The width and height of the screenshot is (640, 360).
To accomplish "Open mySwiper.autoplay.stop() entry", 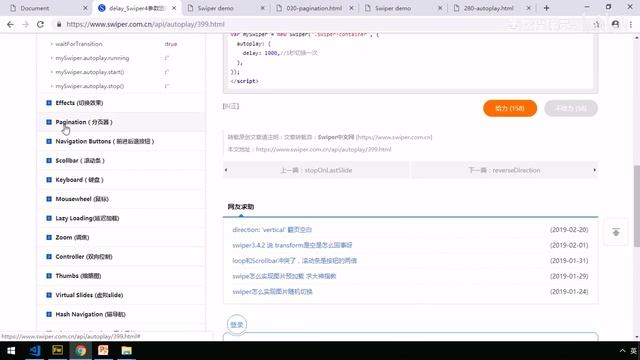I will tap(90, 86).
